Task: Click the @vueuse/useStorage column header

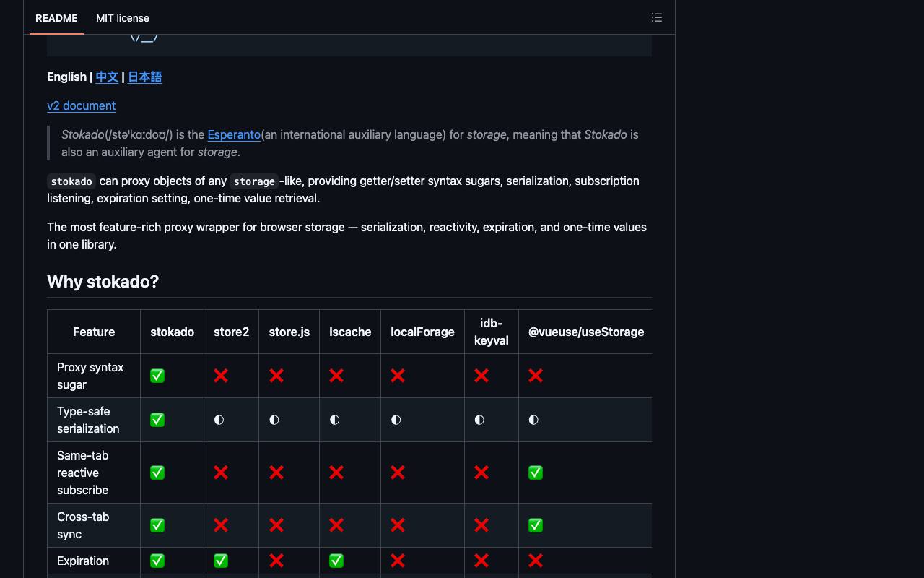Action: coord(586,332)
